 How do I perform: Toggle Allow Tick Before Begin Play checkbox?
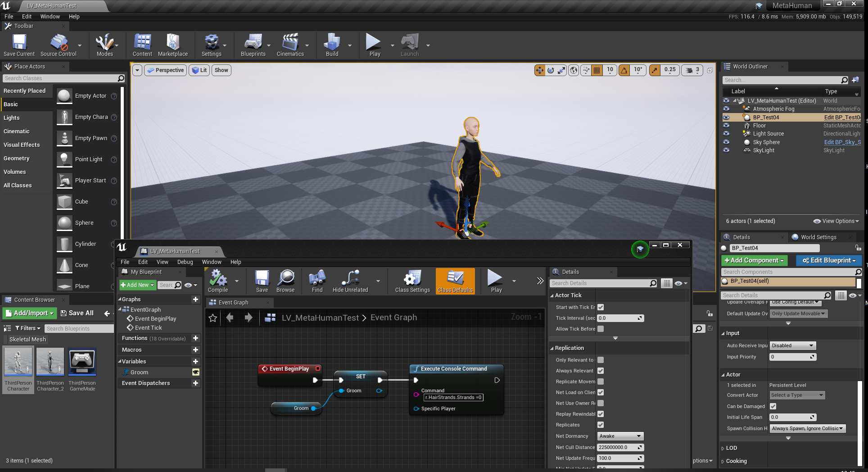(x=601, y=329)
